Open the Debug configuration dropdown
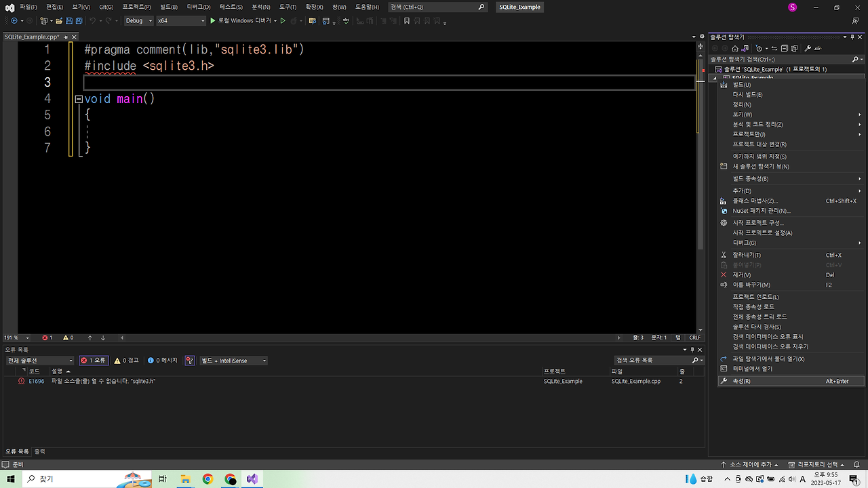 [x=139, y=21]
